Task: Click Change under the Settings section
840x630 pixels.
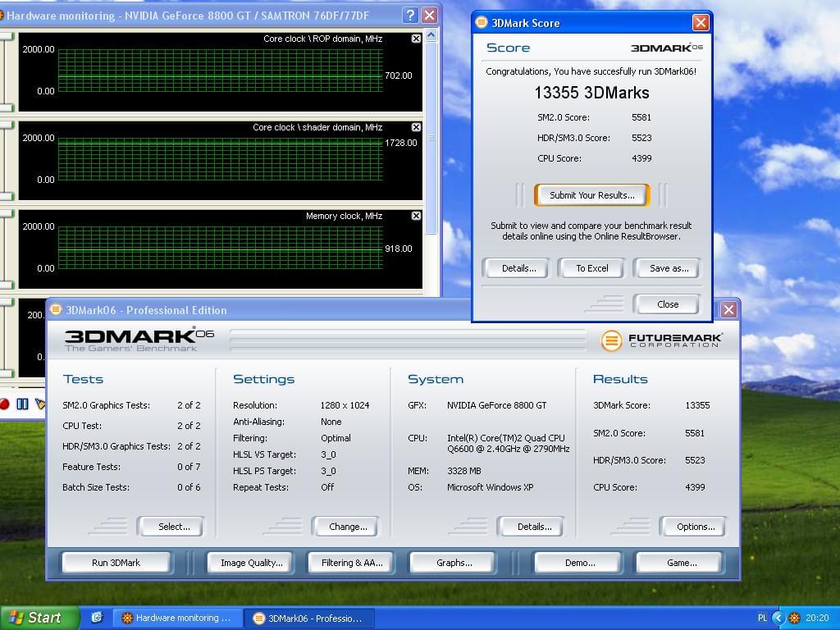Action: coord(348,527)
